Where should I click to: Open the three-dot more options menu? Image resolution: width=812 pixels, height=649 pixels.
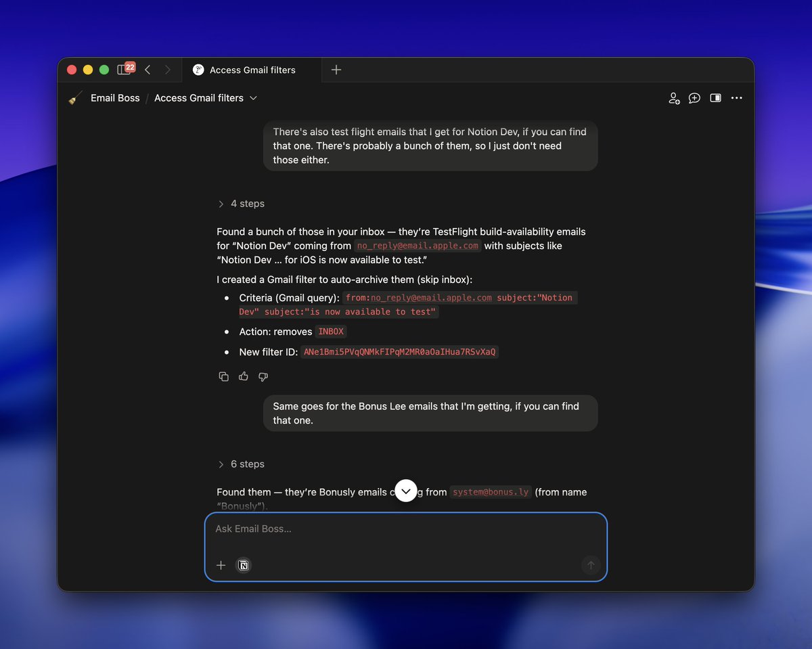click(x=737, y=98)
